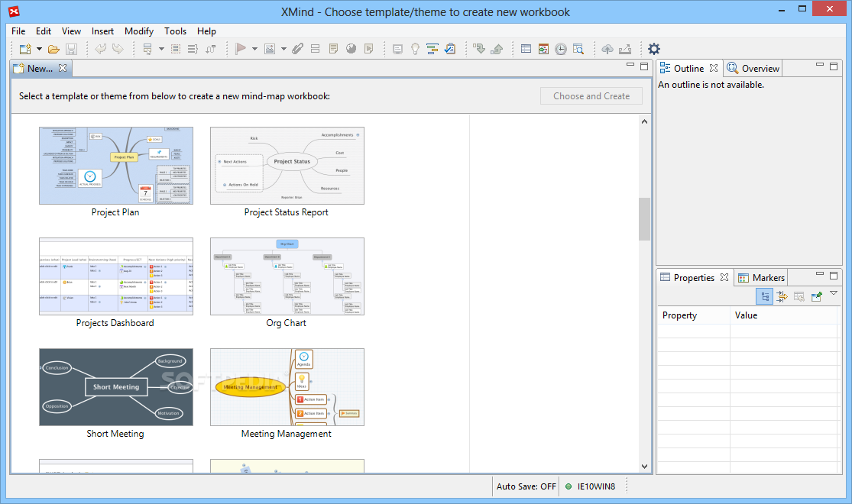Click the Audio Notes play-page icon
Viewport: 852px width, 504px height.
tap(369, 49)
